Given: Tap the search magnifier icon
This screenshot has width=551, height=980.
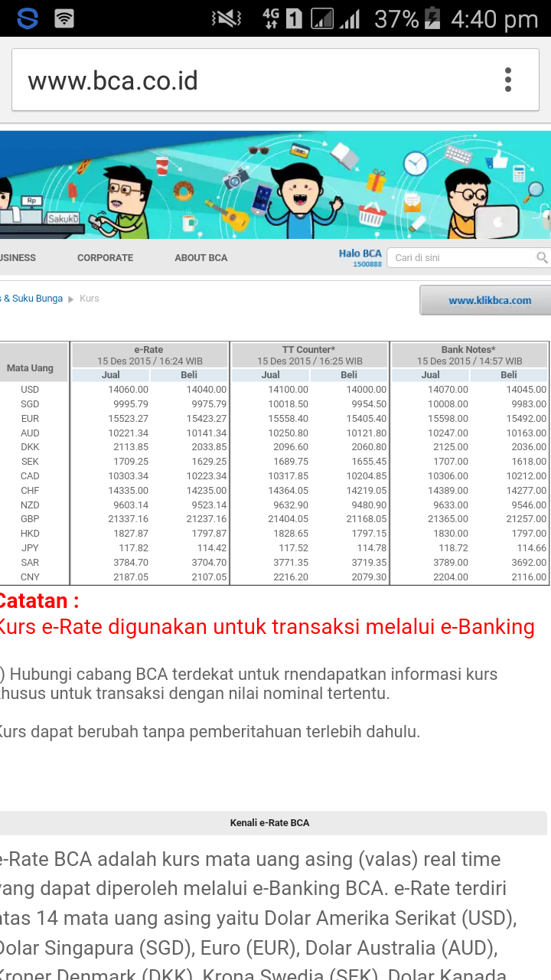Looking at the screenshot, I should (542, 258).
